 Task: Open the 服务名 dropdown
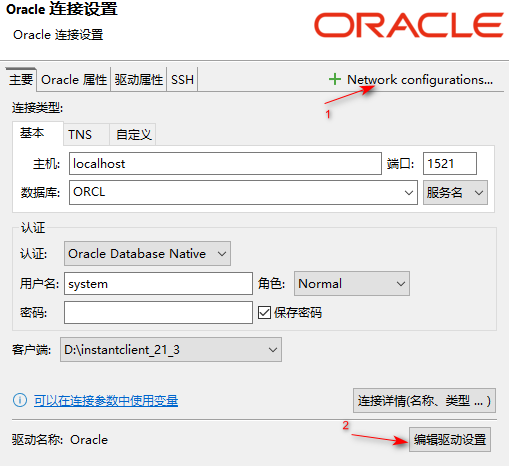point(455,192)
